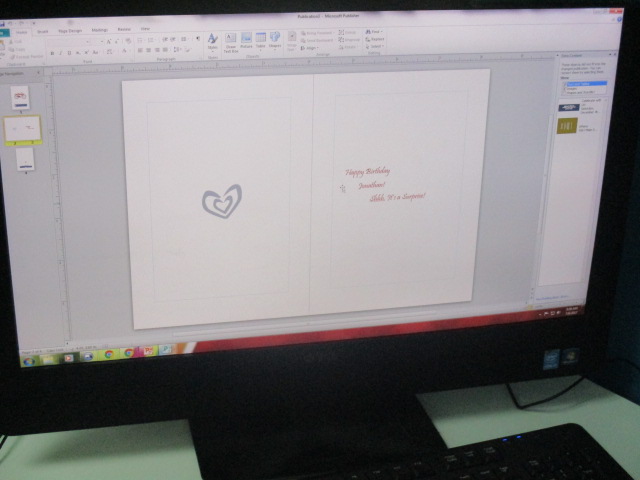Open Windows Explorer folder in taskbar
Screen dimensions: 640x480
48,360
